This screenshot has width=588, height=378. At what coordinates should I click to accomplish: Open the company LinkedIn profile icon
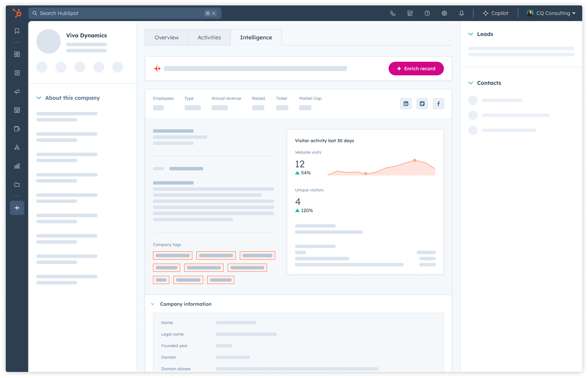406,103
